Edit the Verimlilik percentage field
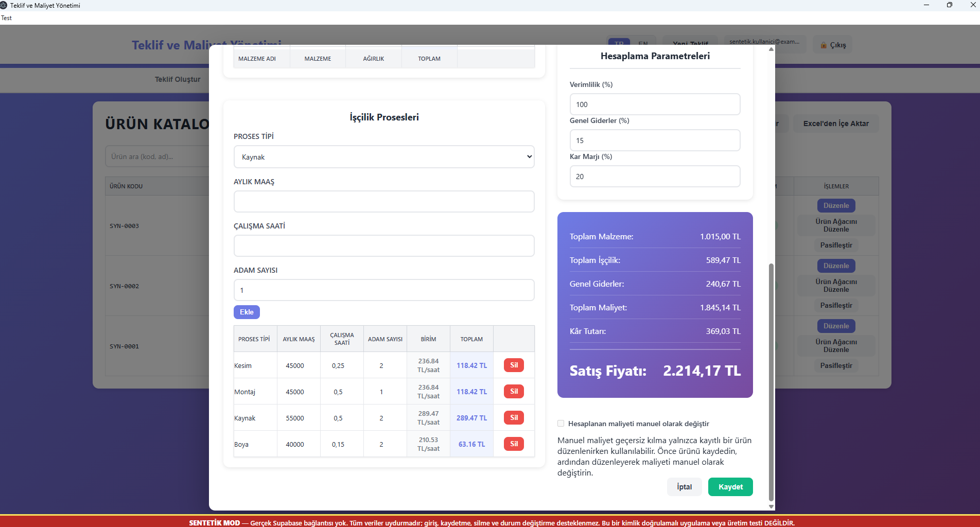The width and height of the screenshot is (980, 527). [x=655, y=104]
